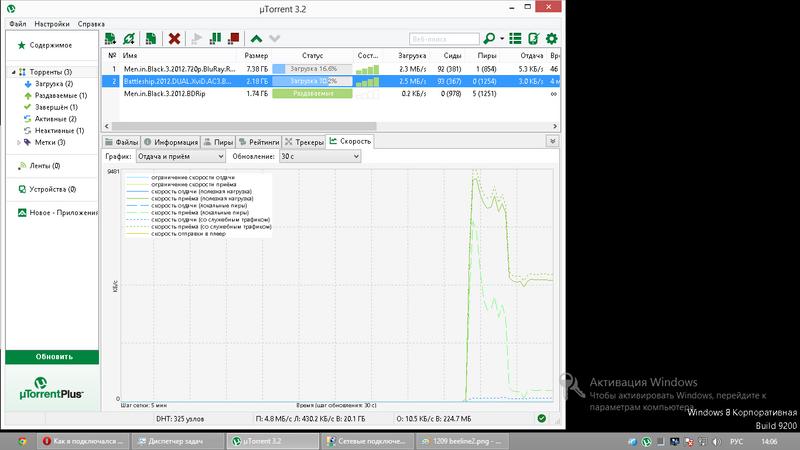Sort by the Статус column header
The height and width of the screenshot is (450, 800).
pos(312,56)
